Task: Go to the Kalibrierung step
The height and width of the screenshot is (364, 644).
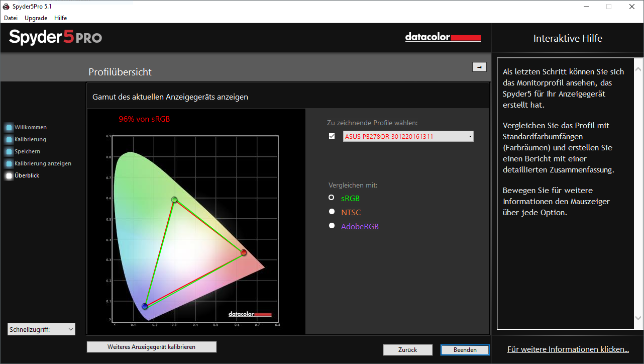Action: [x=26, y=139]
